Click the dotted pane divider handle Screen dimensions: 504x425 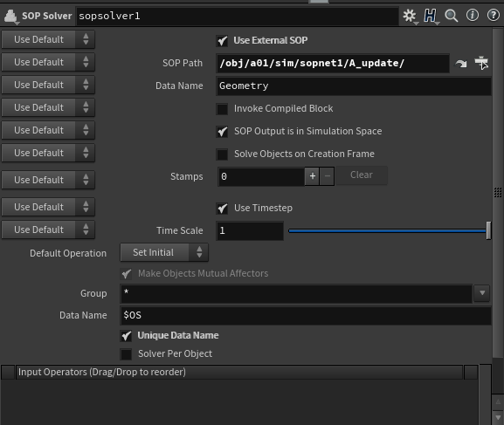coord(498,192)
